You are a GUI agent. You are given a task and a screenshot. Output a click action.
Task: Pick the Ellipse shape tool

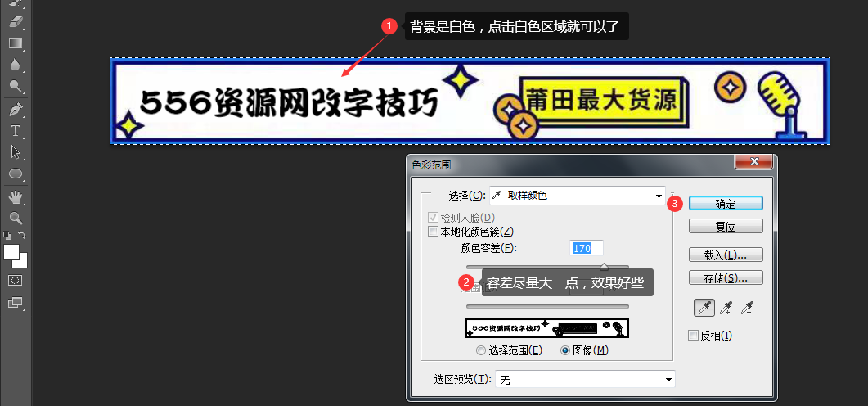tap(16, 174)
